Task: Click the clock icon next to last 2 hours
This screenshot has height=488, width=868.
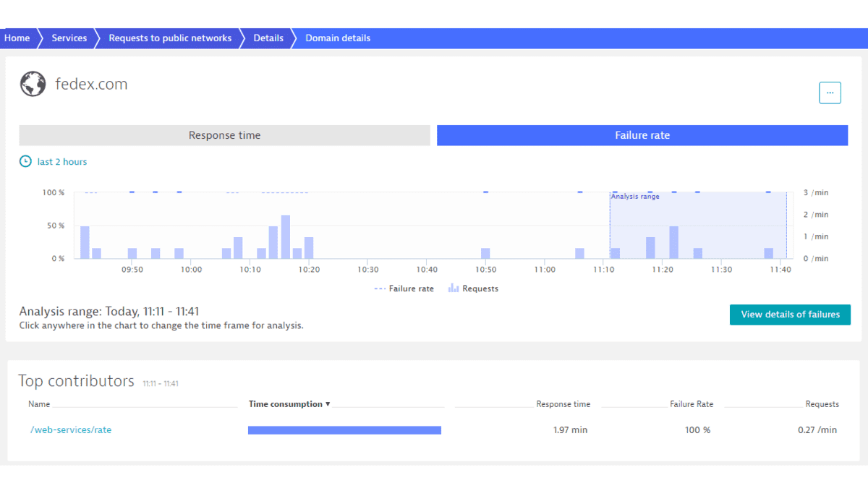Action: coord(25,161)
